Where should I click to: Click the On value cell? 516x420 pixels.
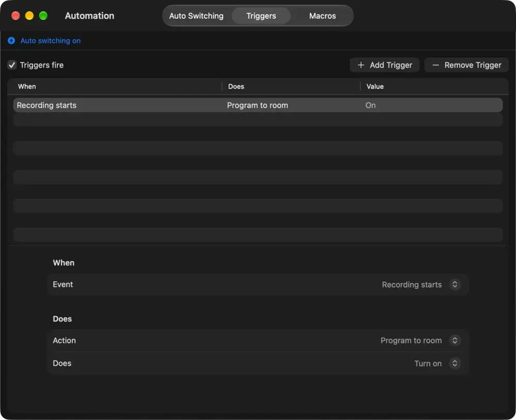click(370, 105)
